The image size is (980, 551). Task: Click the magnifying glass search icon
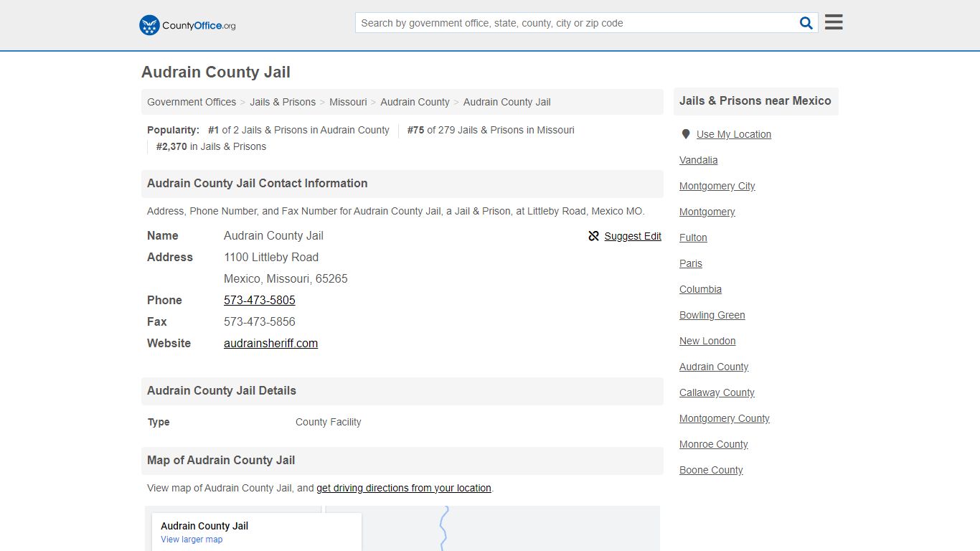(806, 23)
